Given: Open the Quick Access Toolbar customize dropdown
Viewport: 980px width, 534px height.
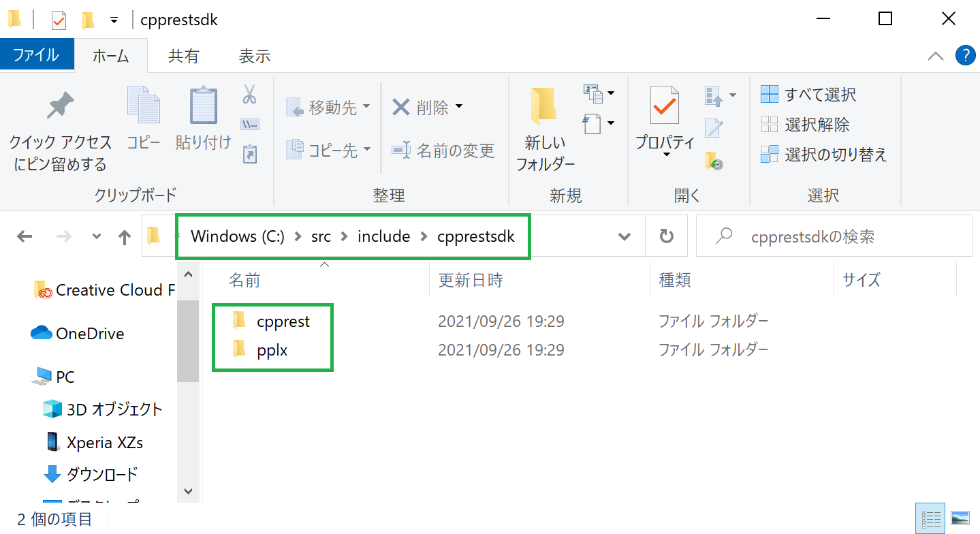Looking at the screenshot, I should click(x=114, y=20).
